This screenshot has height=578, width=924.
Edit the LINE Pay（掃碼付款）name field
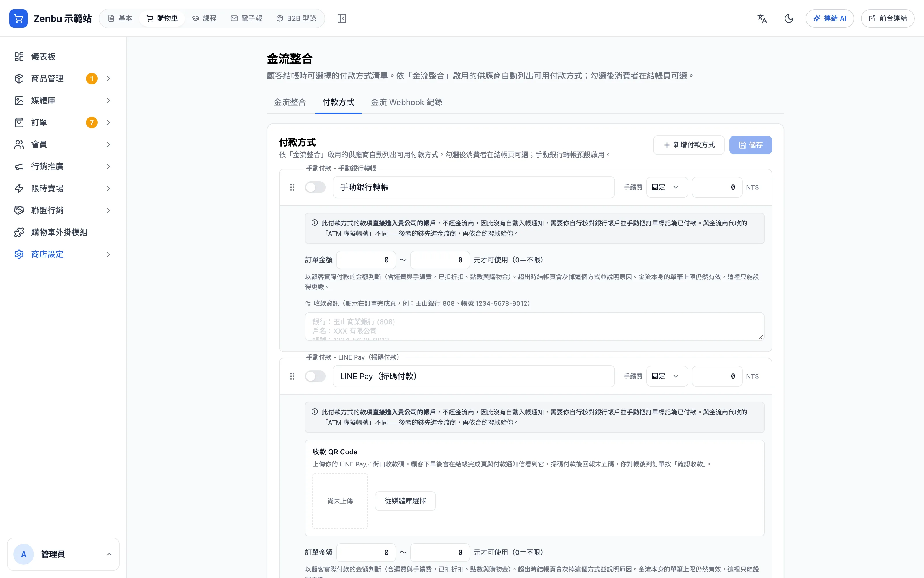coord(474,376)
